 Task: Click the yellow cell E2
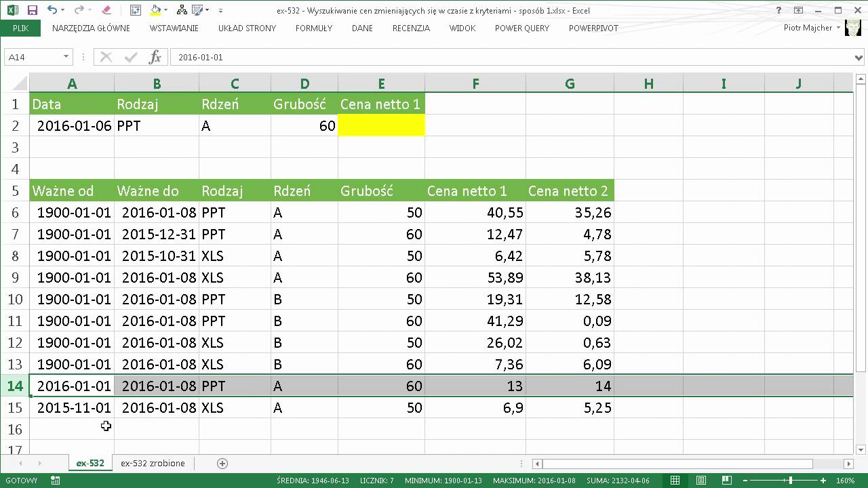[x=381, y=125]
